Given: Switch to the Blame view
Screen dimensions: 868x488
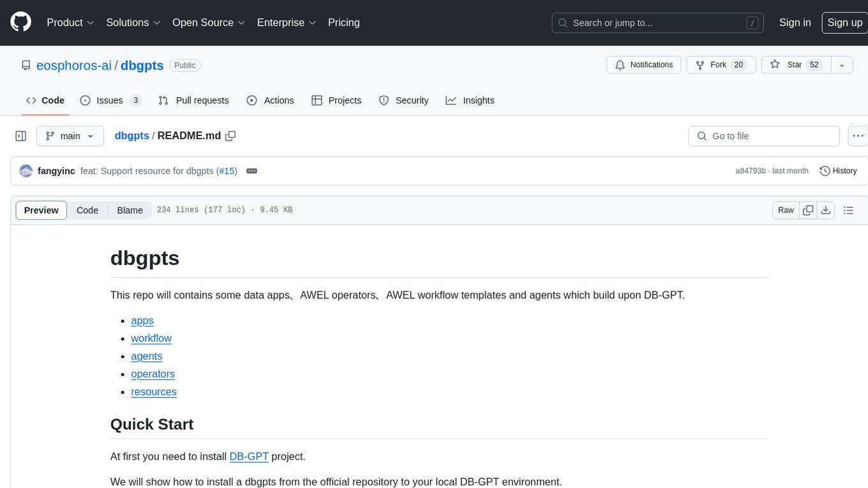Looking at the screenshot, I should [x=130, y=210].
